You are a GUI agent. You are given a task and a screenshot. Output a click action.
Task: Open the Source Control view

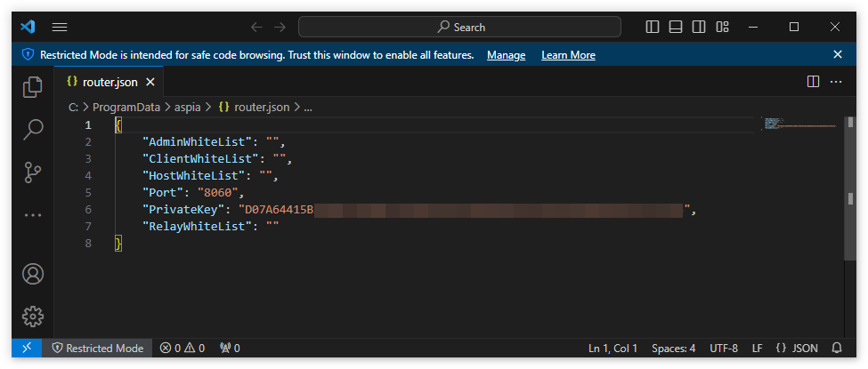tap(33, 172)
